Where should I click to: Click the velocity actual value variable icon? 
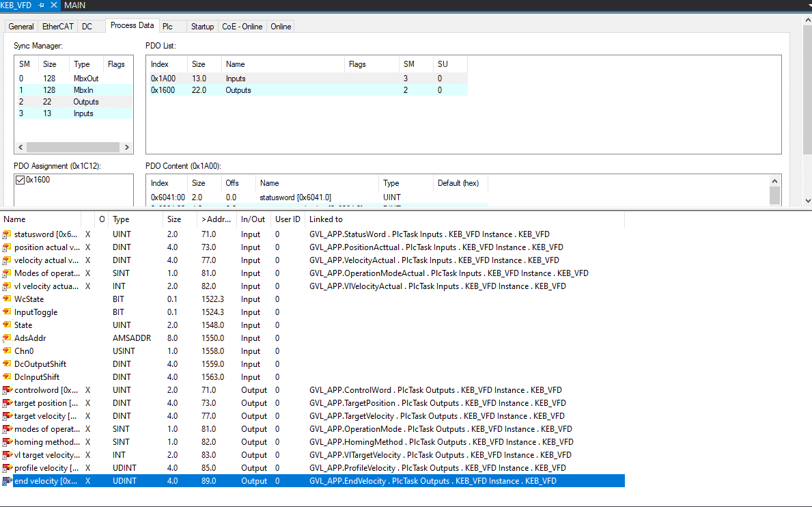point(7,260)
